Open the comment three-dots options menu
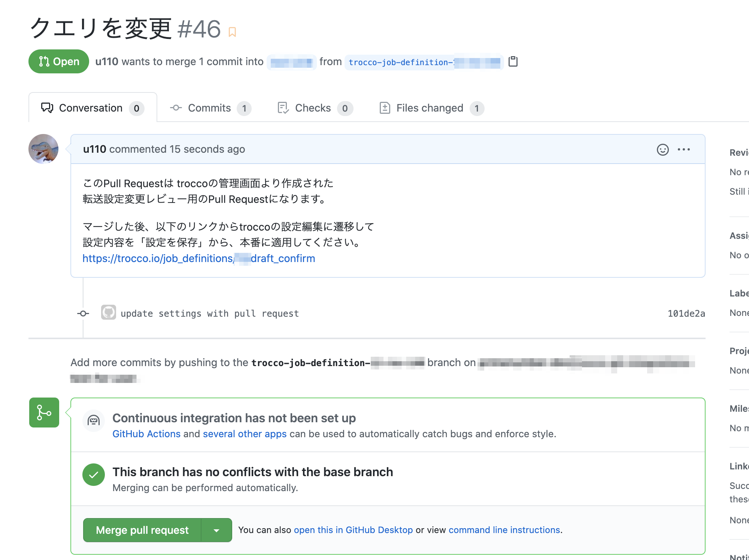 pyautogui.click(x=683, y=149)
